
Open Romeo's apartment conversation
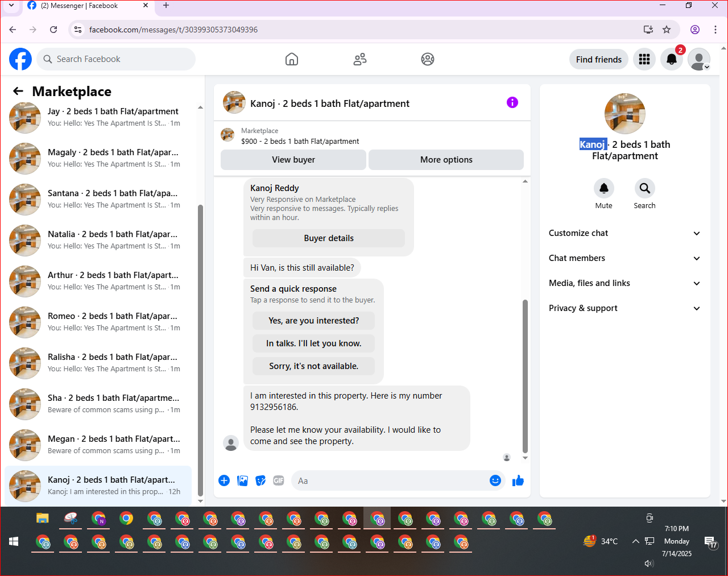point(98,322)
